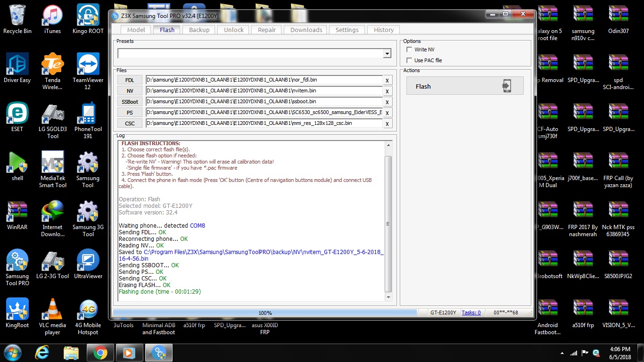Open the TeamViewer 12 desktop icon
The height and width of the screenshot is (362, 644).
coord(88,71)
